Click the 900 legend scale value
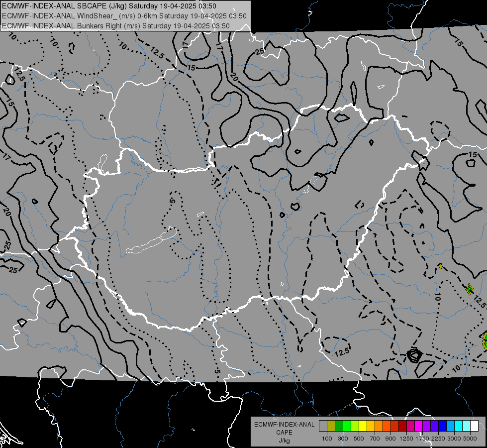The image size is (487, 448). [x=390, y=439]
